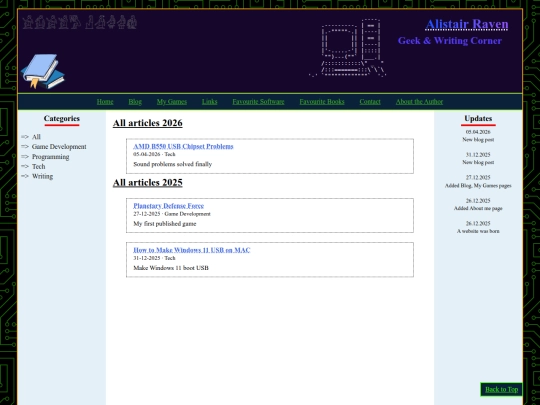Open the Planetary Defense Force article
Image resolution: width=540 pixels, height=405 pixels.
[168, 206]
